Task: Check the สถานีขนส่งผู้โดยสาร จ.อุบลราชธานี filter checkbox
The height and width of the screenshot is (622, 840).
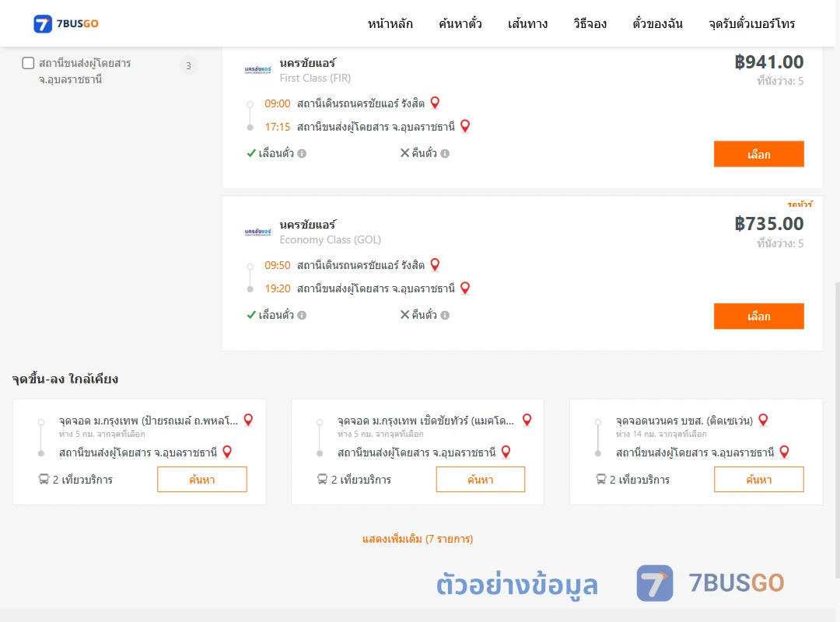Action: (28, 63)
